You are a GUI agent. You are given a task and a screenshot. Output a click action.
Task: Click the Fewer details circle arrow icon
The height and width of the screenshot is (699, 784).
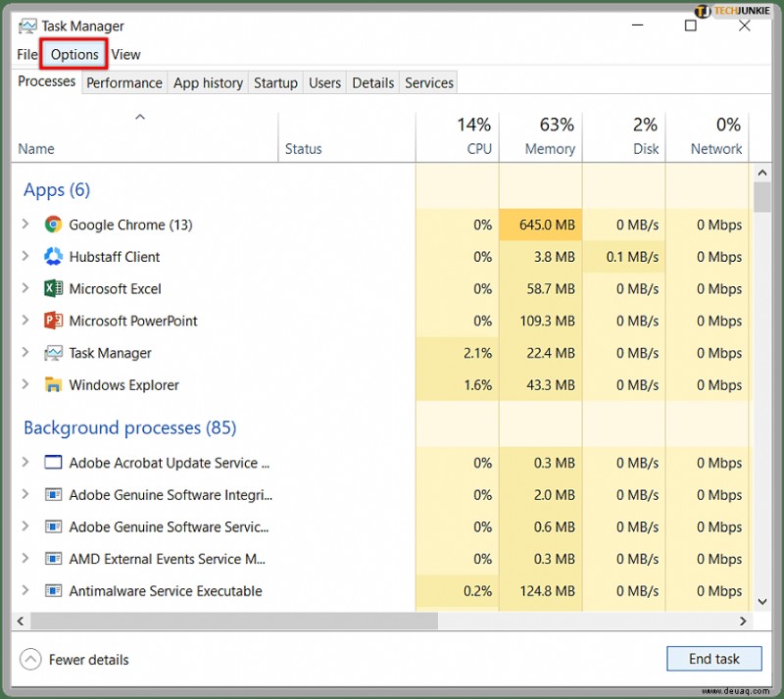pyautogui.click(x=30, y=660)
